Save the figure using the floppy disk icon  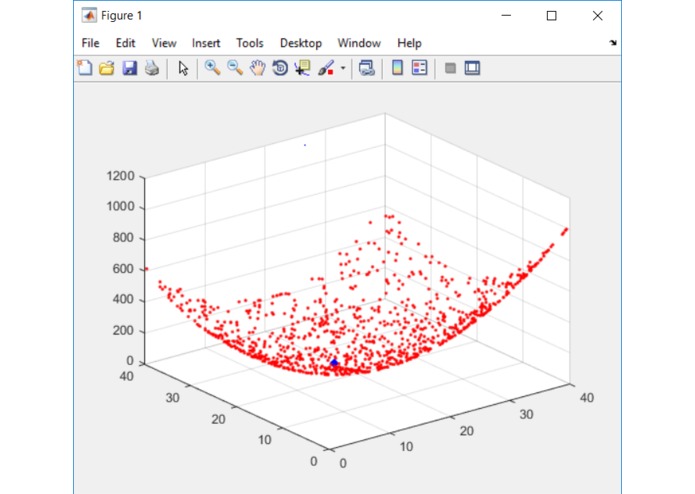click(x=129, y=68)
